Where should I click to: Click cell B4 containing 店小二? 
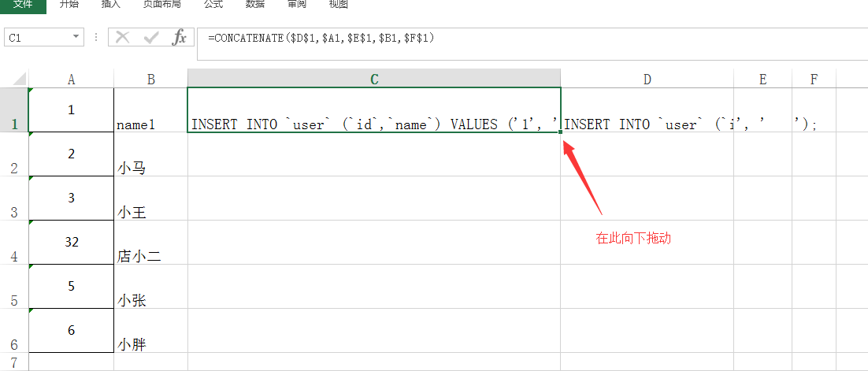point(150,243)
